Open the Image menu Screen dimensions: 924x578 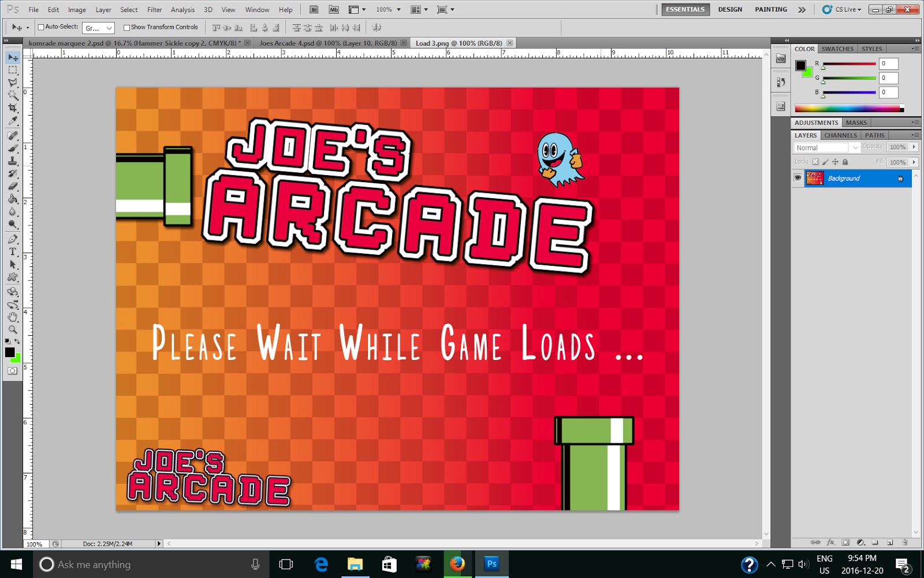pos(77,10)
